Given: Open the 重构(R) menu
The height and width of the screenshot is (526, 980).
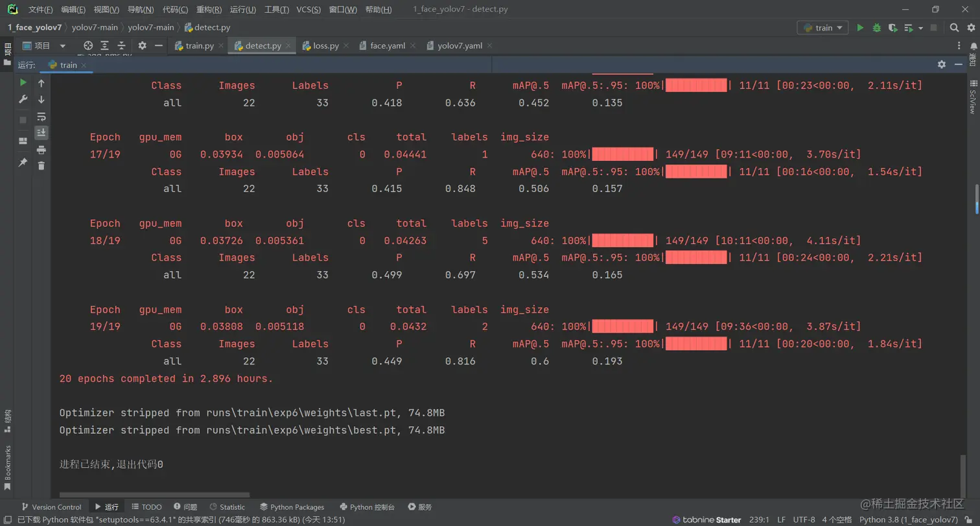Looking at the screenshot, I should (x=209, y=10).
